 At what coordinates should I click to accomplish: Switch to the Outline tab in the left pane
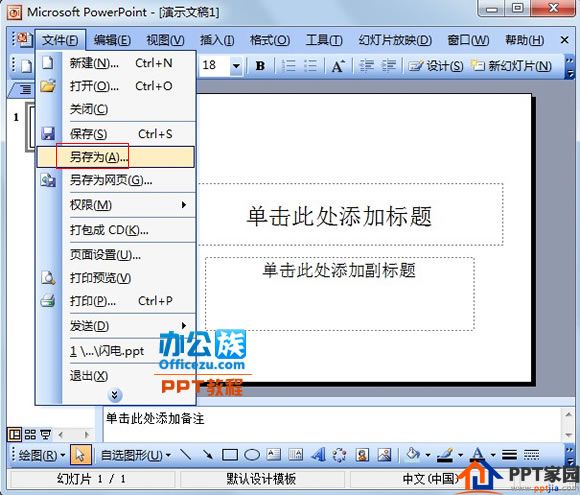pyautogui.click(x=23, y=89)
